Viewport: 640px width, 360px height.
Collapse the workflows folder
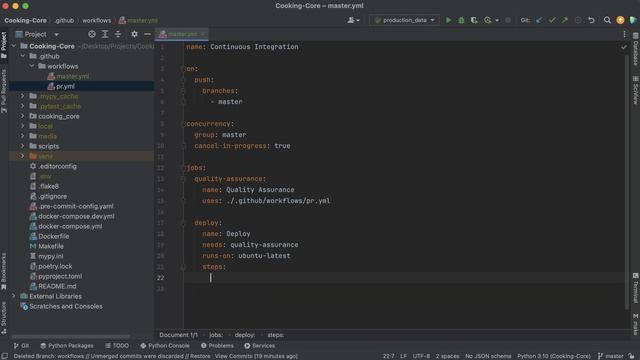pos(31,66)
